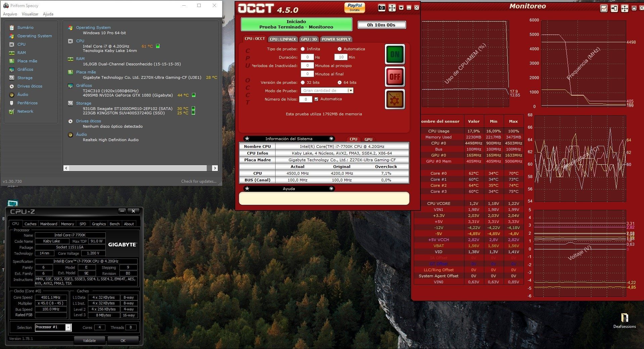Open the Deafsessions desktop shortcut
This screenshot has height=349, width=644.
click(625, 321)
